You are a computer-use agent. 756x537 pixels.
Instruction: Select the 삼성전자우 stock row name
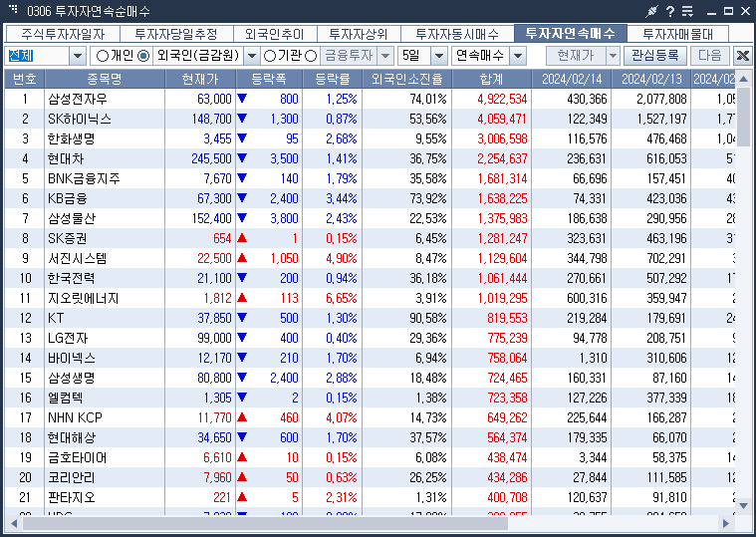pyautogui.click(x=77, y=99)
